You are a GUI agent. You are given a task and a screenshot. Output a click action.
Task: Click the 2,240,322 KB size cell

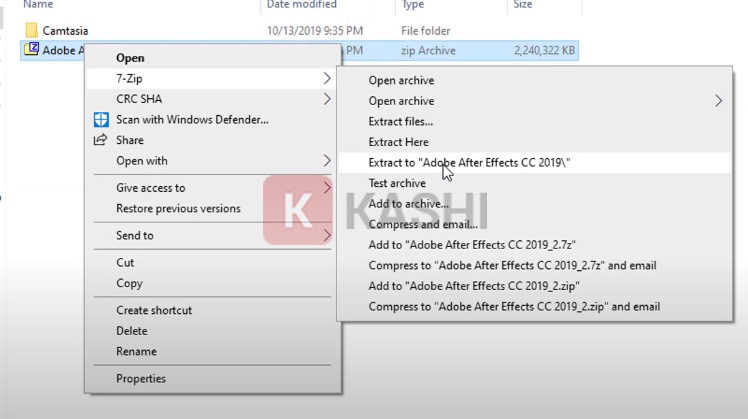pos(544,51)
